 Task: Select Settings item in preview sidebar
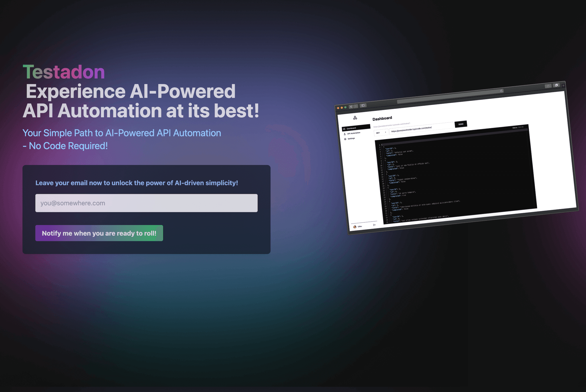[349, 139]
